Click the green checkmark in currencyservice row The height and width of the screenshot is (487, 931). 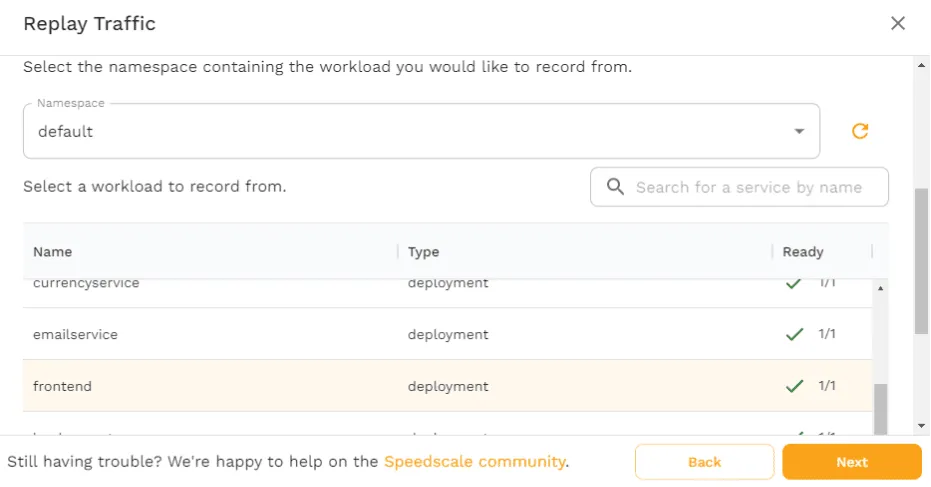point(794,284)
